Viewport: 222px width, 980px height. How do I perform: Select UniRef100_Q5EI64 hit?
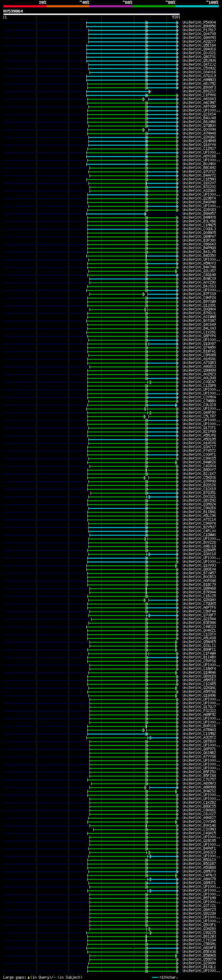199,45
